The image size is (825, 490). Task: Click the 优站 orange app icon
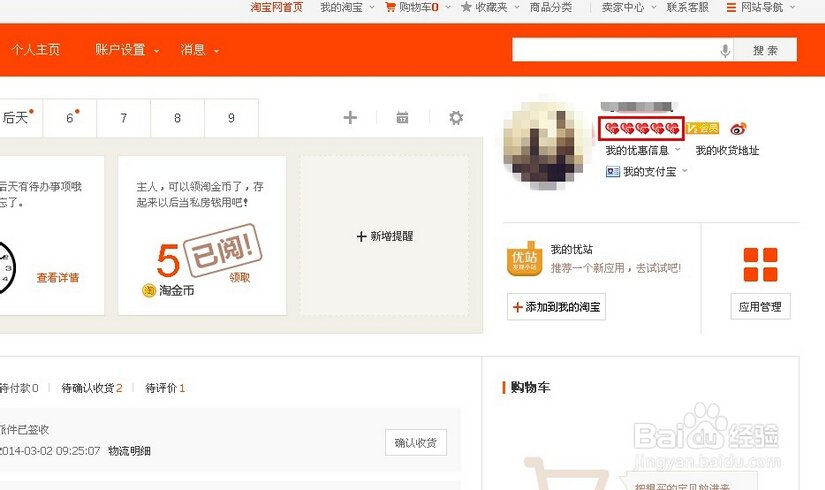525,258
